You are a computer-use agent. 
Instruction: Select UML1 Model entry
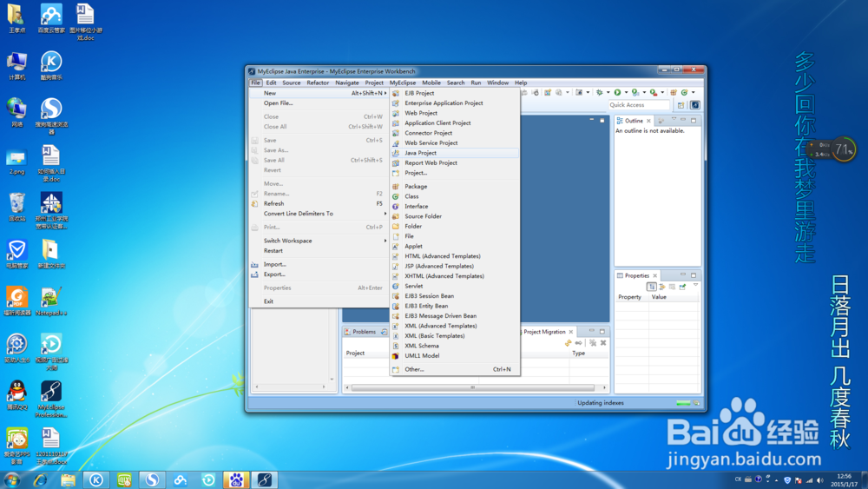tap(455, 355)
